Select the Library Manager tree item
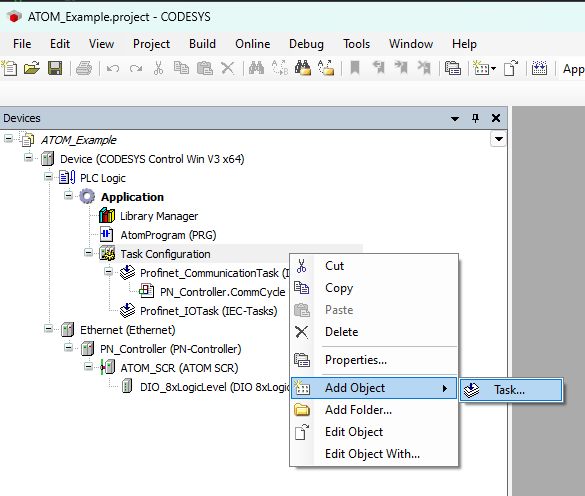Viewport: 585px width, 496px height. [x=159, y=216]
